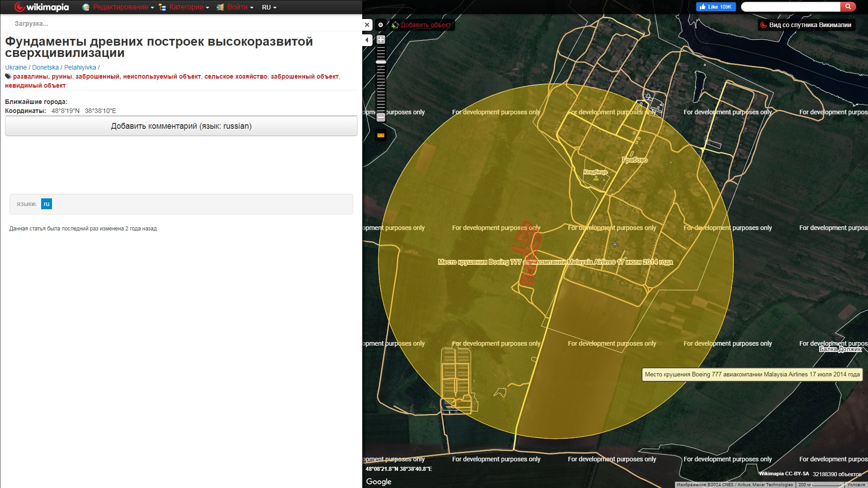Click the Facebook Like button
The image size is (868, 488).
(x=716, y=7)
